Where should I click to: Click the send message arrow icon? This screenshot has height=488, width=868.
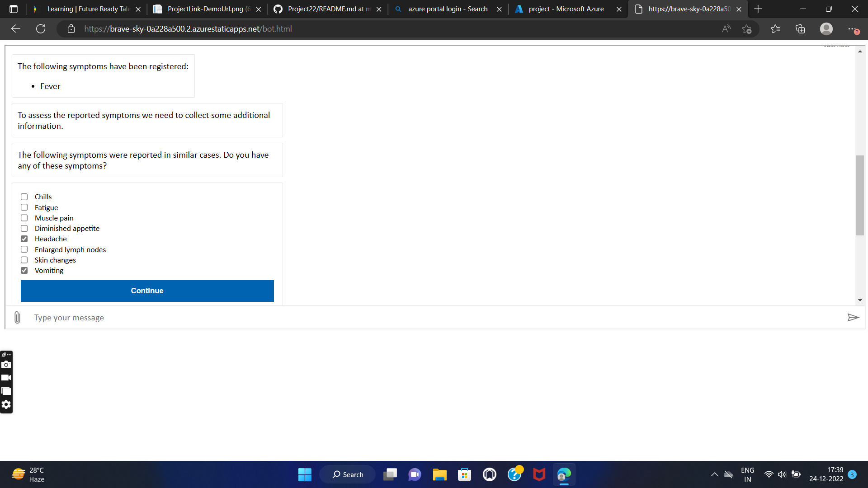coord(853,318)
